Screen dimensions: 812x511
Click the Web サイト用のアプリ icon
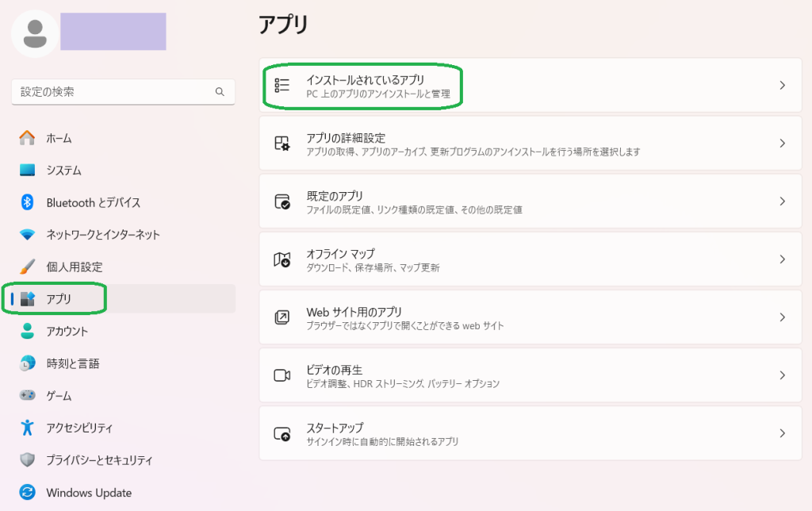[282, 317]
